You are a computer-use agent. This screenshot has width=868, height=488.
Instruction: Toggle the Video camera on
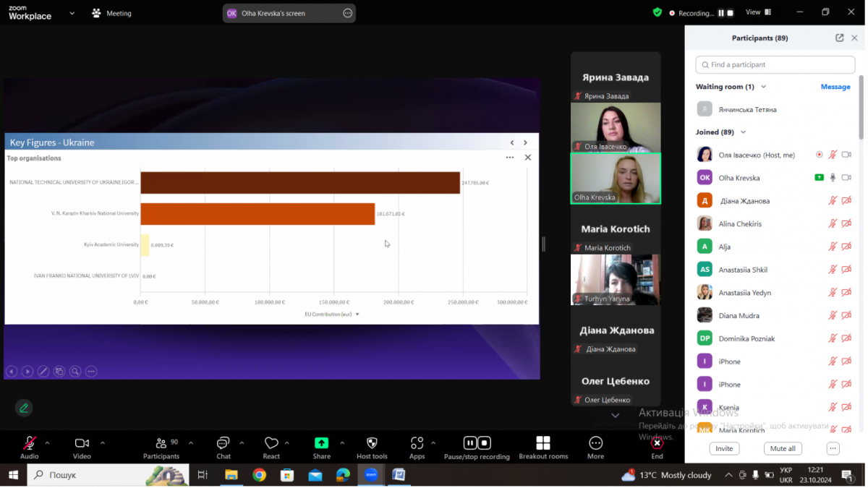click(x=82, y=443)
